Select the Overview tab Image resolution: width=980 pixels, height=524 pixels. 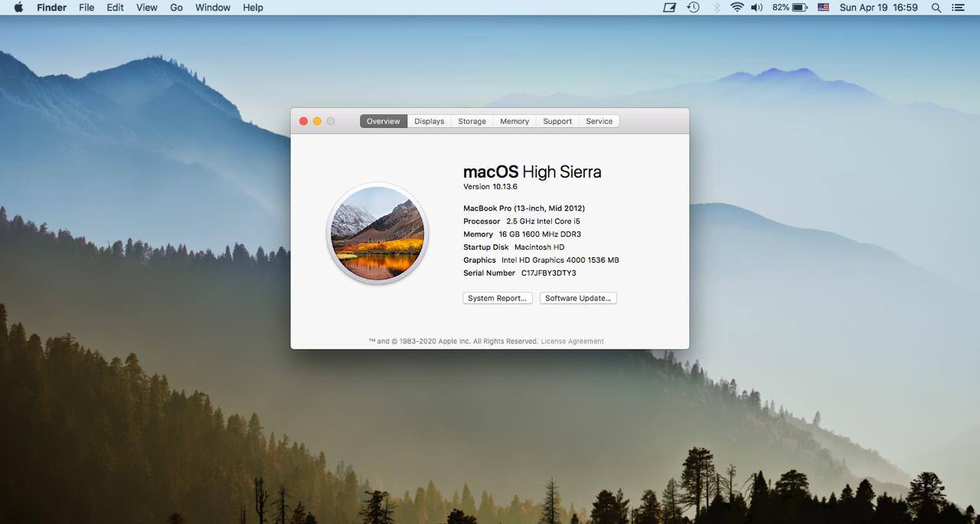click(x=384, y=121)
